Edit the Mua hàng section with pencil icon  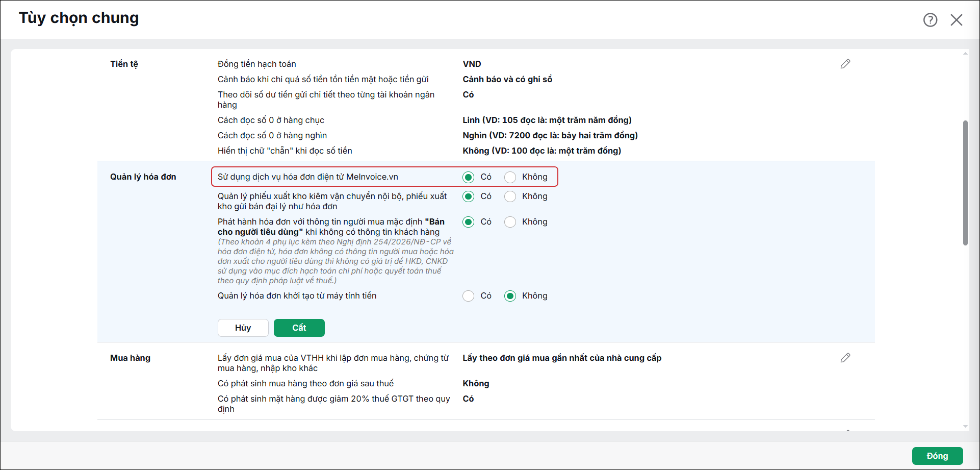[845, 358]
